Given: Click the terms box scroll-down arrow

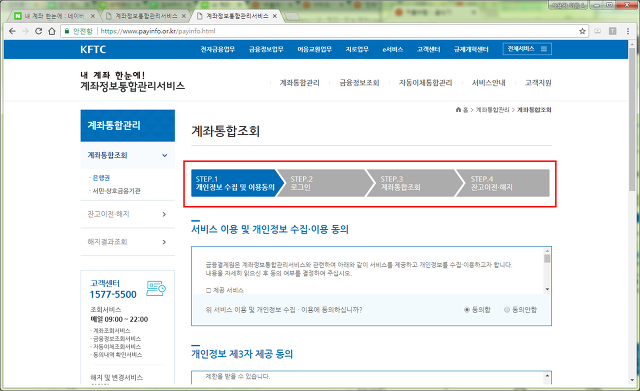Looking at the screenshot, I should point(547,289).
